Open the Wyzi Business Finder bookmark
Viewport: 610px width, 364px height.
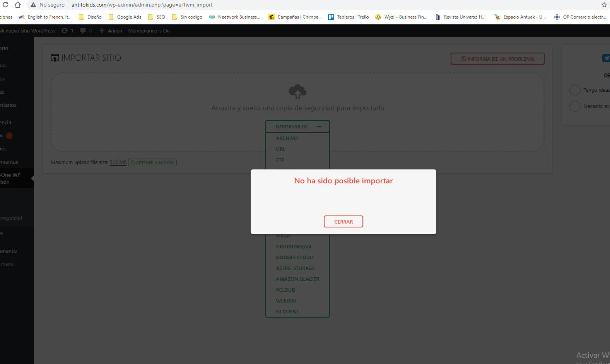(x=402, y=17)
